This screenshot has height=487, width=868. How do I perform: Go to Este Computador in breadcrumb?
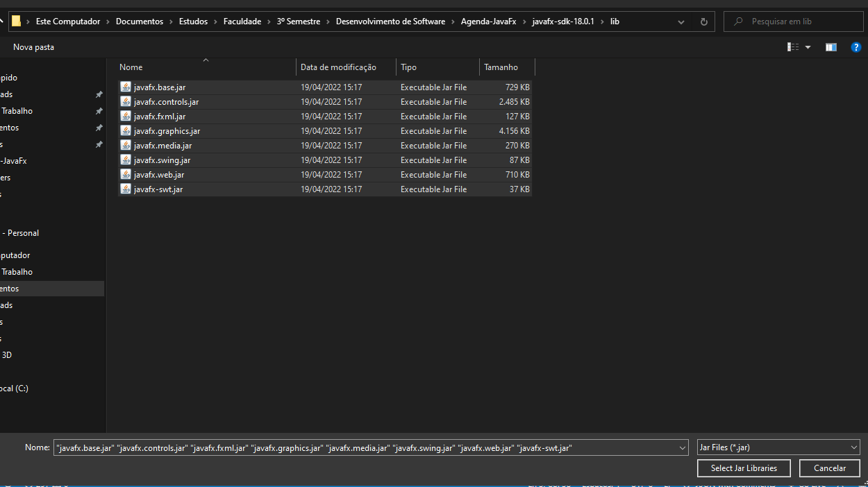pos(68,22)
